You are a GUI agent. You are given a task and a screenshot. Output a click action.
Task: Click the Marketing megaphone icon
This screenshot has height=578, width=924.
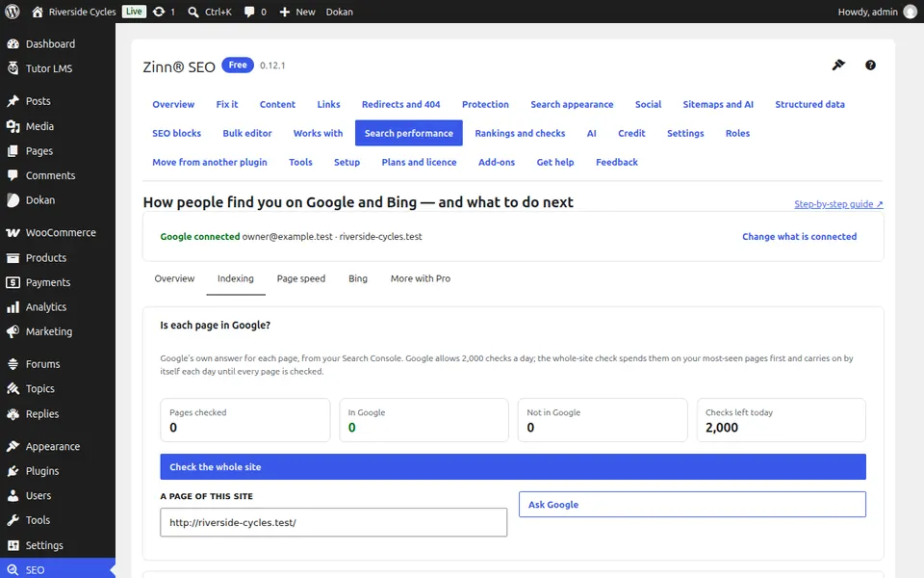[x=13, y=331]
